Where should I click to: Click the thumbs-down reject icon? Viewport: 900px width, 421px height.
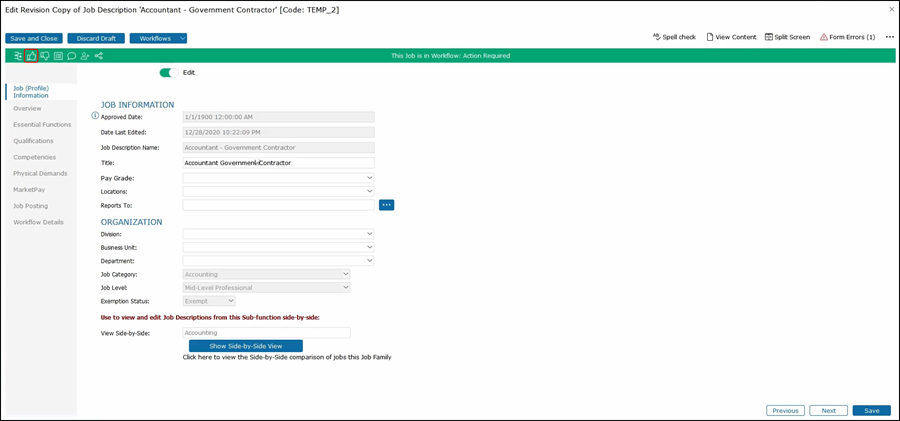pyautogui.click(x=45, y=56)
